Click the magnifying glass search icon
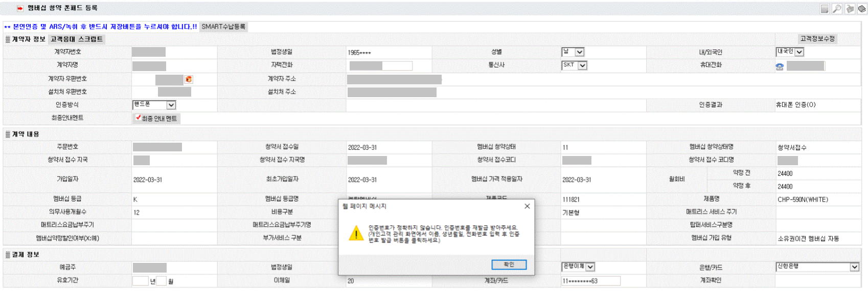The width and height of the screenshot is (868, 291). pyautogui.click(x=837, y=9)
